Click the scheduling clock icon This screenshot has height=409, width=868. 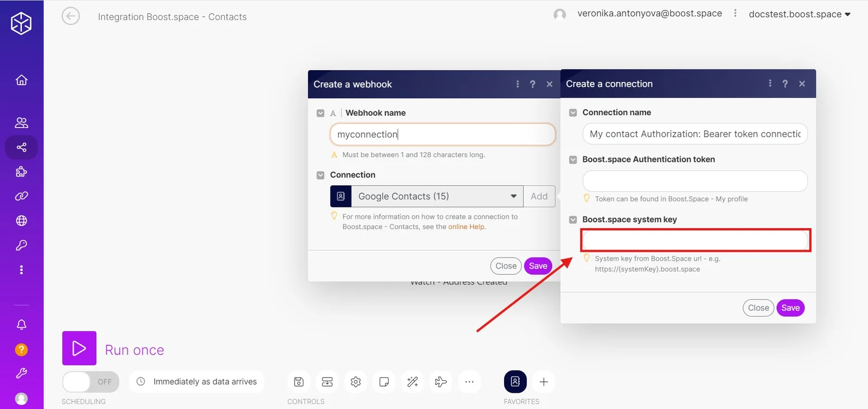click(x=141, y=381)
